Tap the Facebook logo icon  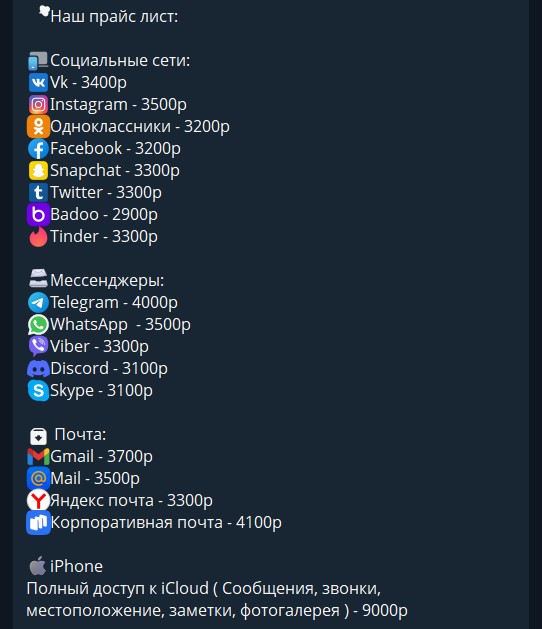tap(38, 149)
